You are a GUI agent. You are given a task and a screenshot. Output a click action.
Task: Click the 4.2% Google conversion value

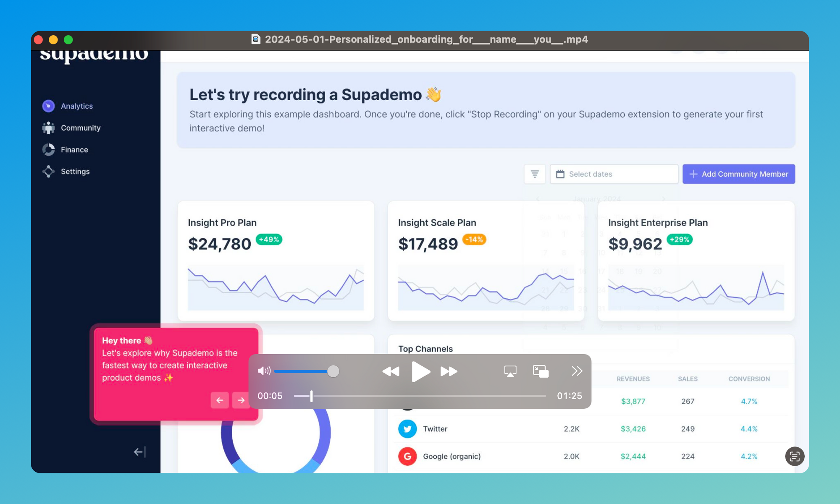pyautogui.click(x=749, y=456)
